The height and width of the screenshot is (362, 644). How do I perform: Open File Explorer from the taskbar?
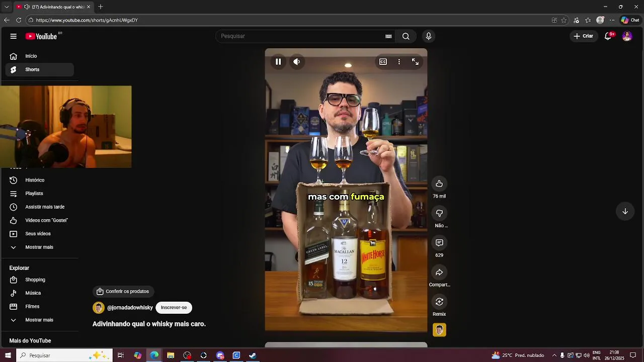(171, 355)
